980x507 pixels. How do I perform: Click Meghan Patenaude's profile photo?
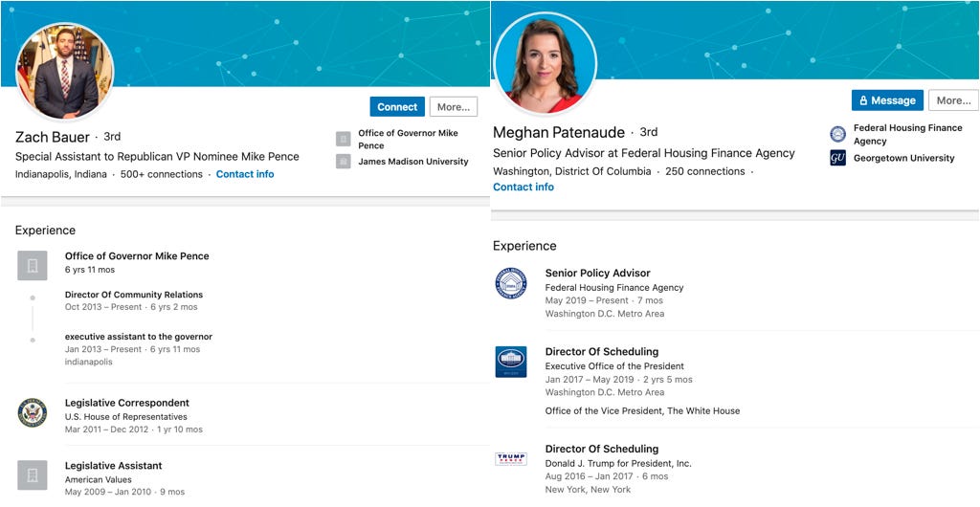(545, 64)
